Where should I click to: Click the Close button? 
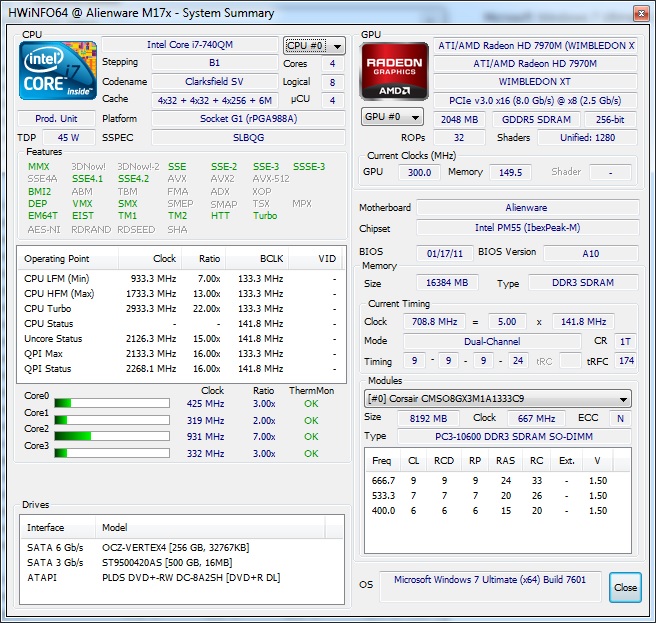[625, 587]
